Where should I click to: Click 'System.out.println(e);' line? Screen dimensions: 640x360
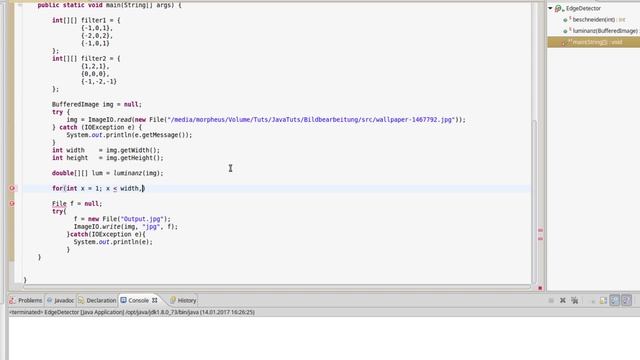point(113,242)
